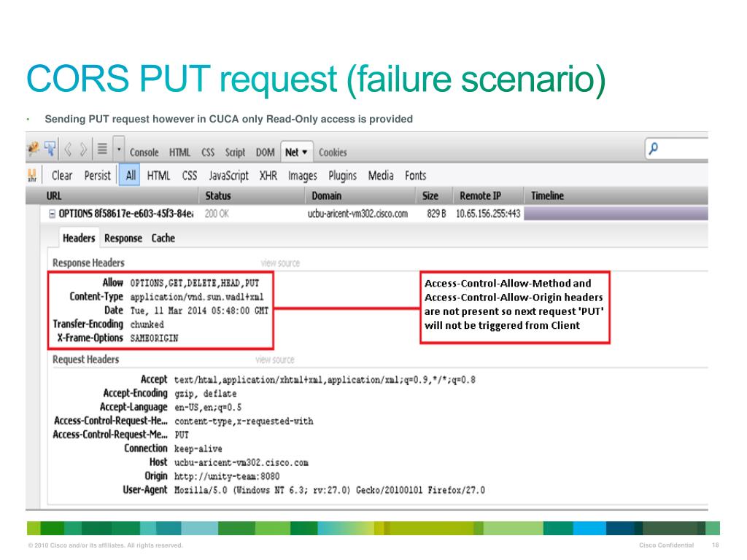Filter requests by CSS type
The width and height of the screenshot is (747, 560).
click(189, 176)
